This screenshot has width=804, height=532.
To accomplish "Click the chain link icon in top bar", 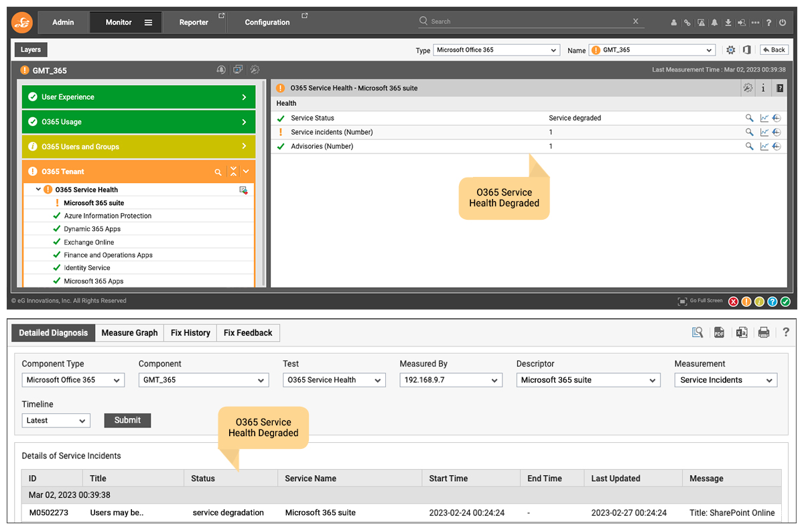I will click(x=687, y=23).
